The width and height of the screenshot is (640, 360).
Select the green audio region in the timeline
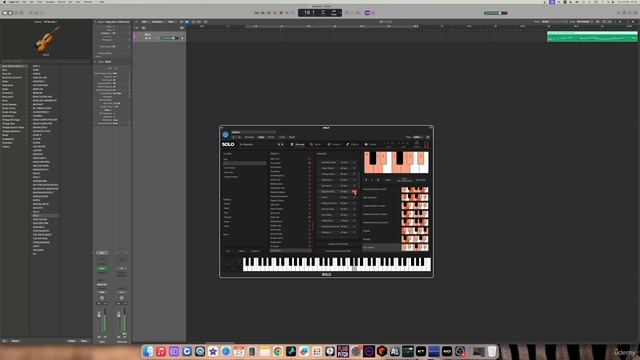click(x=592, y=37)
